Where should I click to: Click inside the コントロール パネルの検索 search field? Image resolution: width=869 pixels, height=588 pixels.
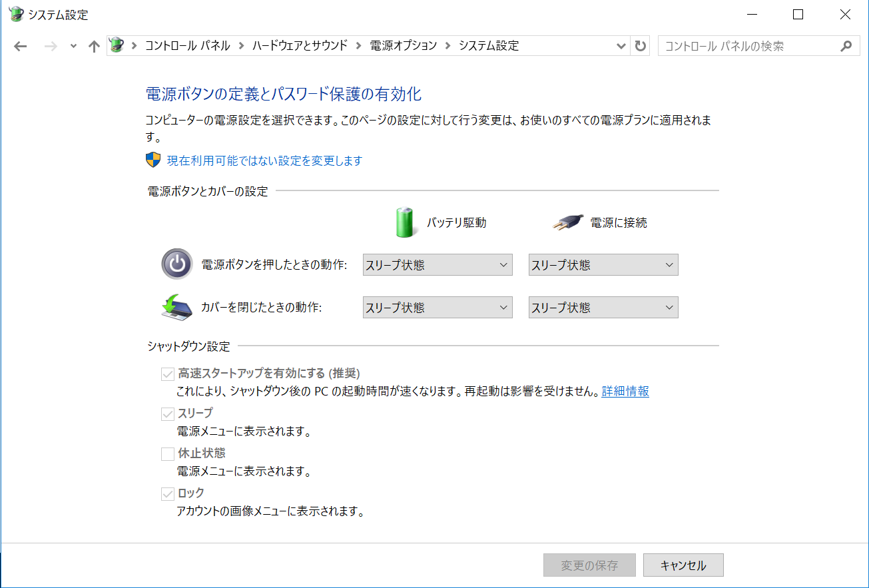732,45
